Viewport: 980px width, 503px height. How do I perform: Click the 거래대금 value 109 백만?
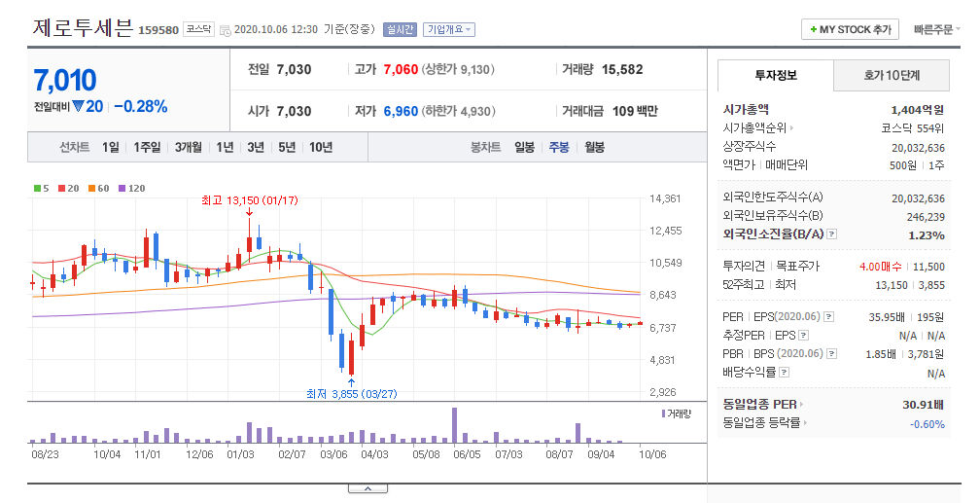click(x=635, y=111)
